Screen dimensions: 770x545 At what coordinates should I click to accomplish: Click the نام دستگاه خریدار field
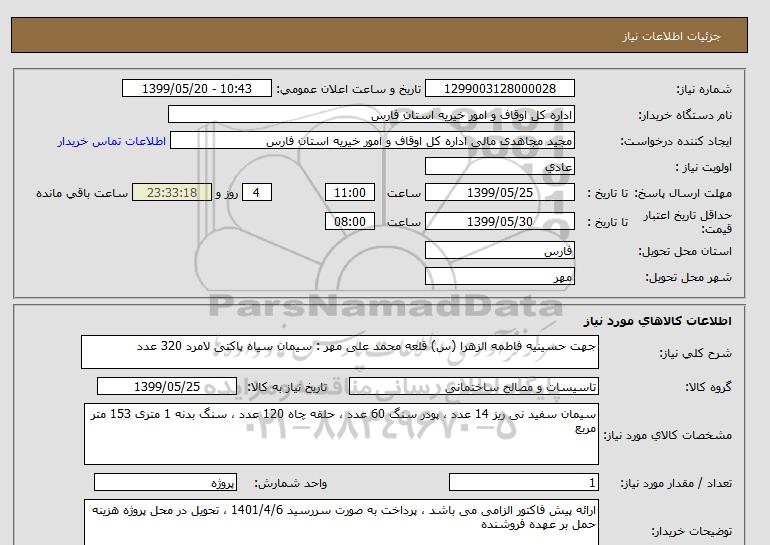[371, 115]
